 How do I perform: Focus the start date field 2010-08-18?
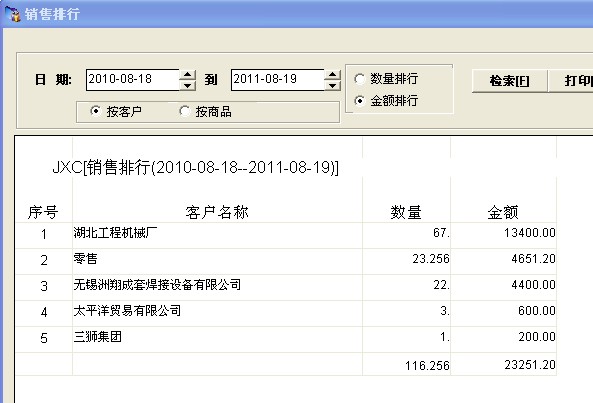(x=133, y=80)
